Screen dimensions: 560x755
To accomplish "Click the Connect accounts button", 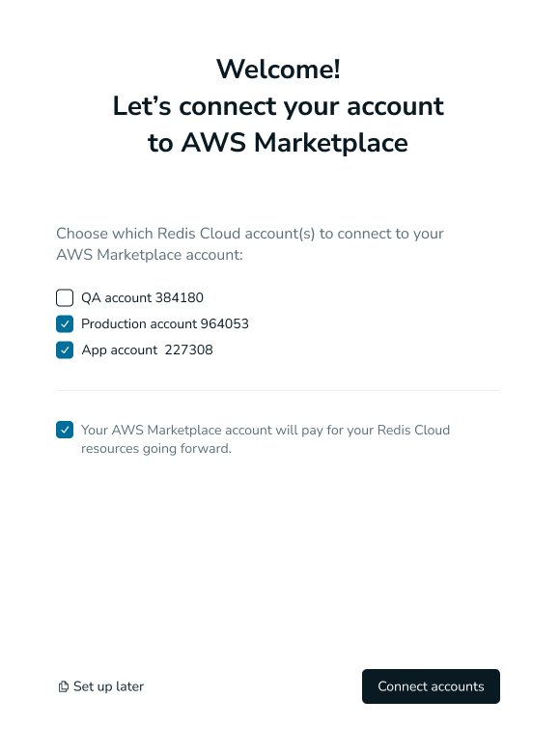I will click(x=431, y=686).
